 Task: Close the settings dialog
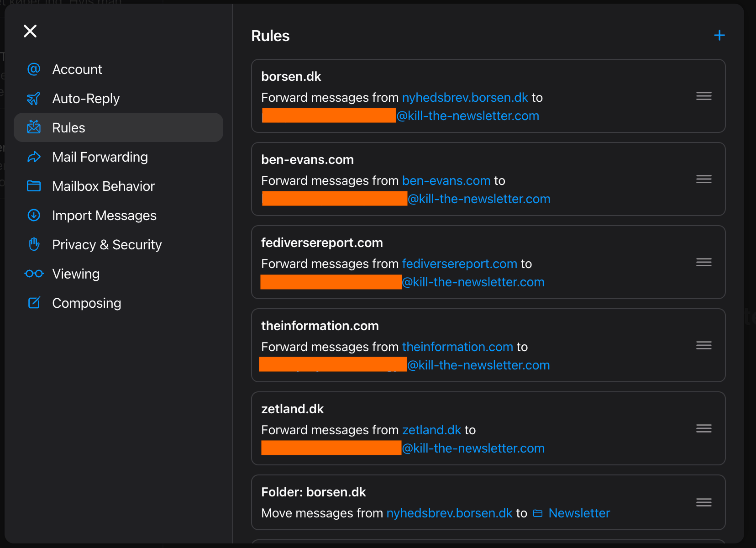30,31
